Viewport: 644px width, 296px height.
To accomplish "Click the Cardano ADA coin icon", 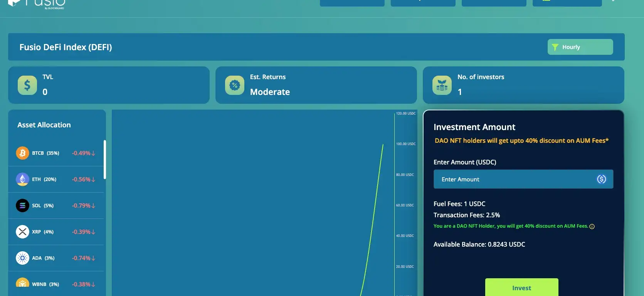I will [x=22, y=258].
